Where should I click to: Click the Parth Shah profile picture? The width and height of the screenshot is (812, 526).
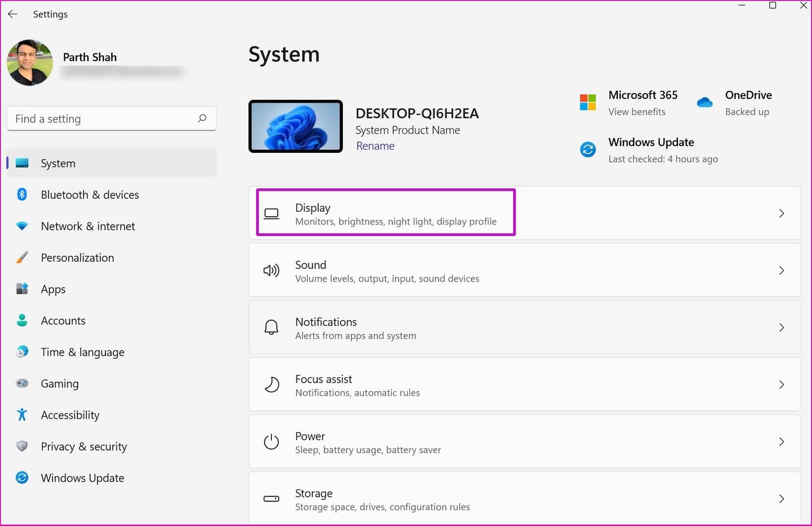tap(30, 63)
